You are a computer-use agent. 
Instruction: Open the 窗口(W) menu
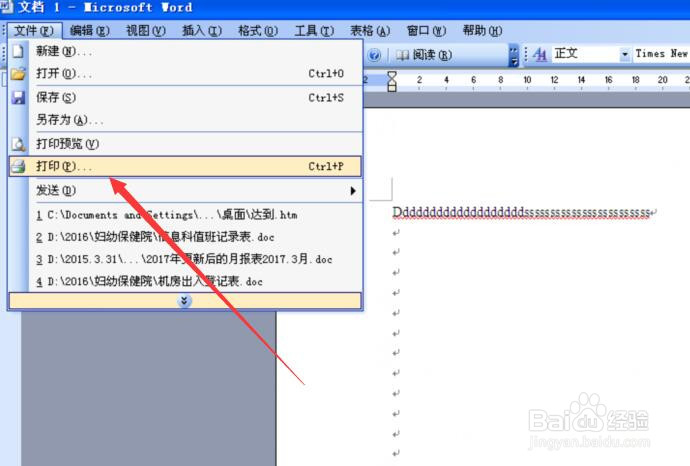426,31
